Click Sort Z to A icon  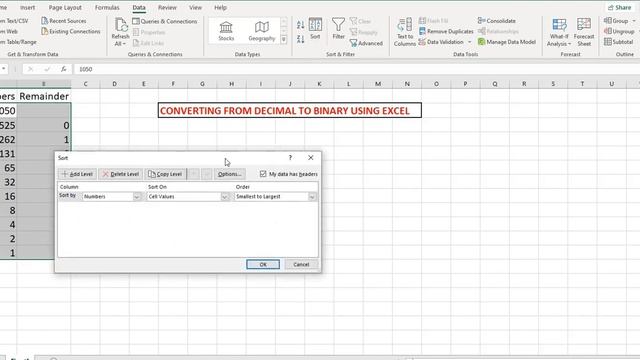pos(300,39)
